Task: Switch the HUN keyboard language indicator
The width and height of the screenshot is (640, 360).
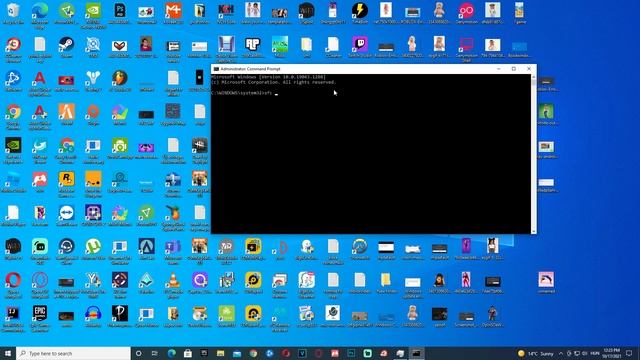Action: click(595, 353)
